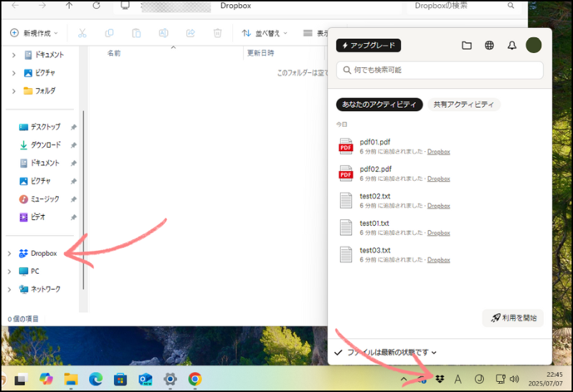
Task: Click the Explorer Forward arrow
Action: [x=42, y=6]
